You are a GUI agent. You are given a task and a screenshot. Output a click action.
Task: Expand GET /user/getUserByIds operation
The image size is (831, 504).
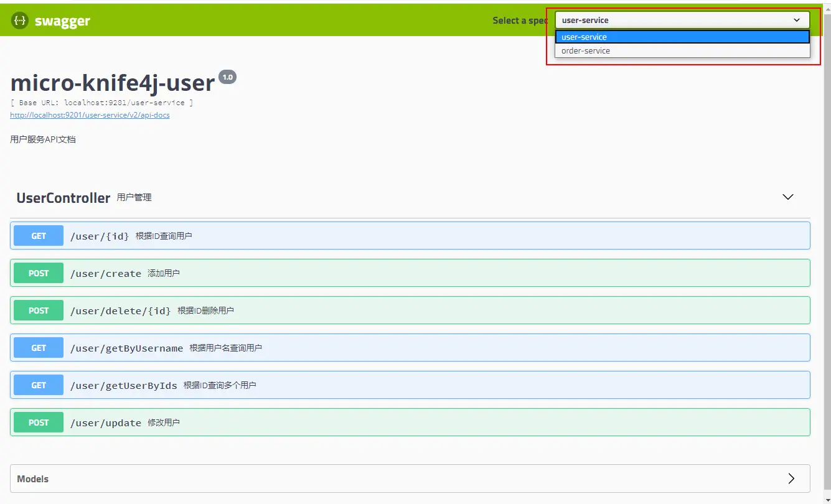410,385
